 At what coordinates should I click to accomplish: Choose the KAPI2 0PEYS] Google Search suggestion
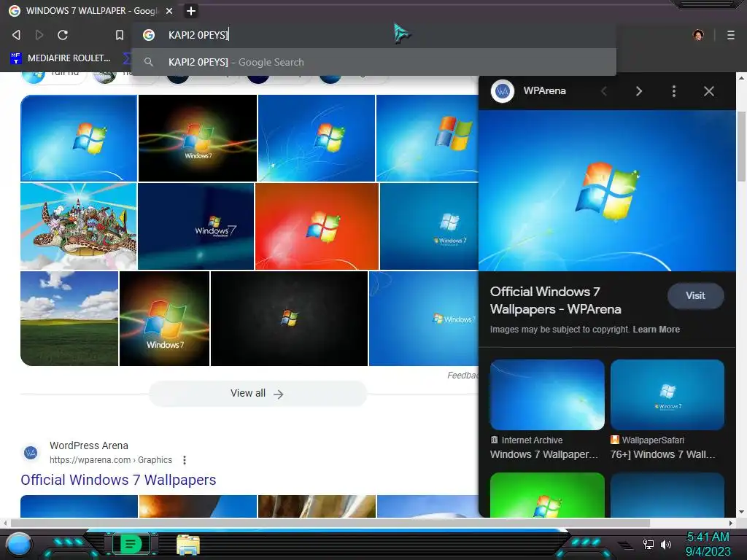373,63
